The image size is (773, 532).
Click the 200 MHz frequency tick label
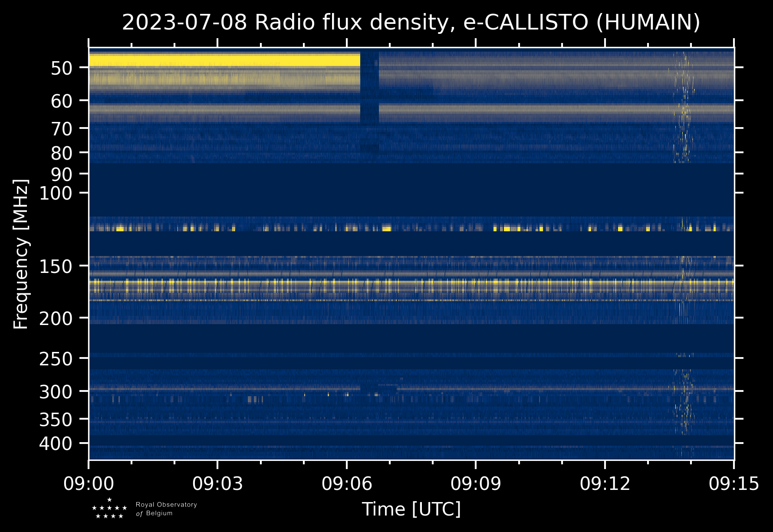[x=56, y=319]
